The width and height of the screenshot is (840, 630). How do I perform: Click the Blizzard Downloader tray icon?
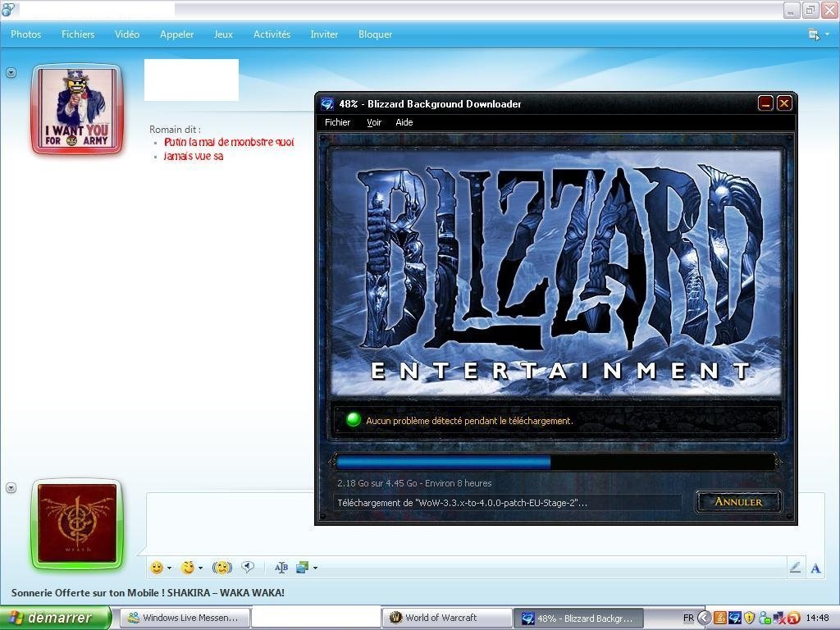[734, 619]
